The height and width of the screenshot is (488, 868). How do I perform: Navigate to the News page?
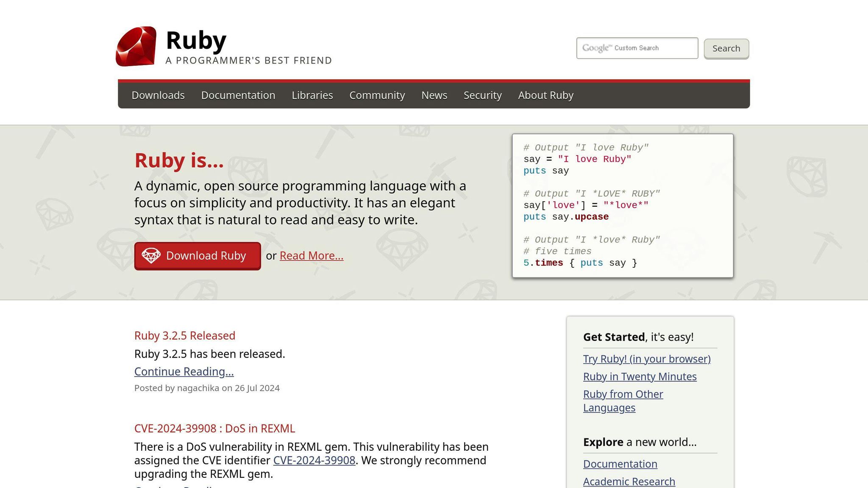click(434, 95)
